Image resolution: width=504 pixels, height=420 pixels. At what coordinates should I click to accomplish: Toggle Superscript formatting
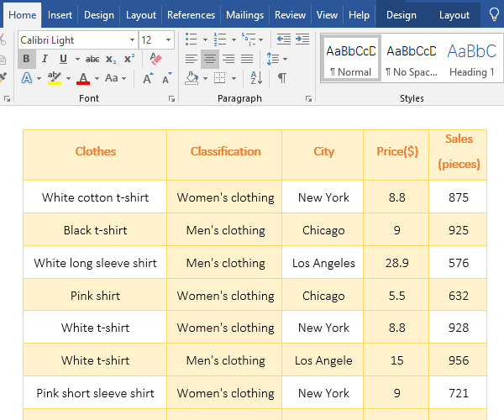[129, 59]
